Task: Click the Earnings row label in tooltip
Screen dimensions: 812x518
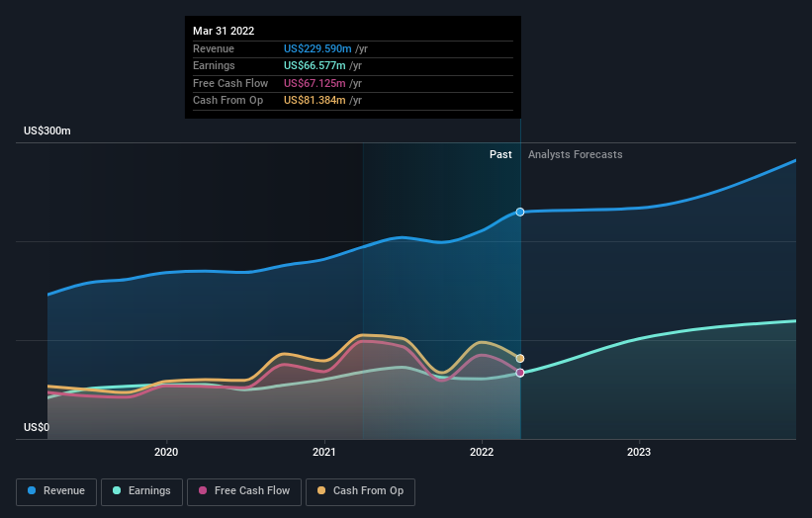Action: click(x=214, y=65)
